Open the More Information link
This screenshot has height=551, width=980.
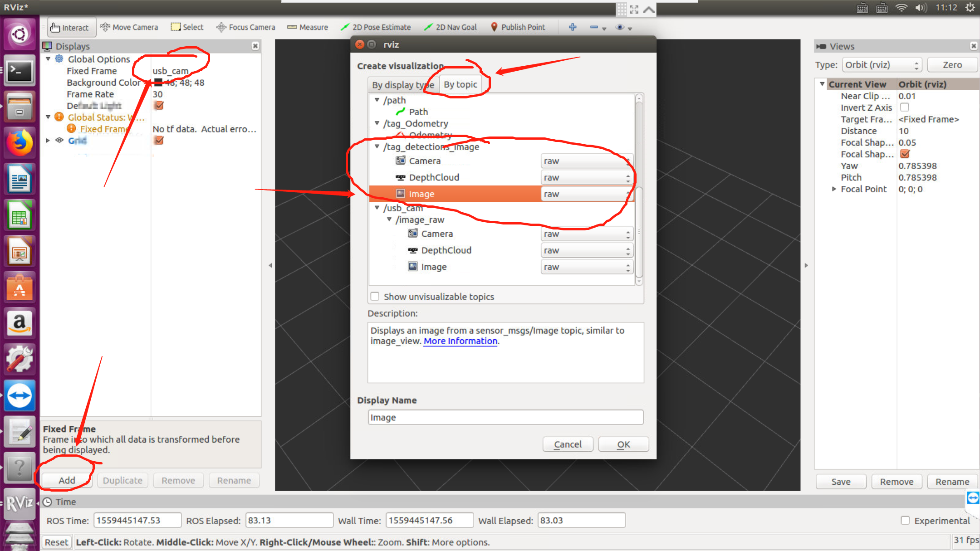point(460,341)
